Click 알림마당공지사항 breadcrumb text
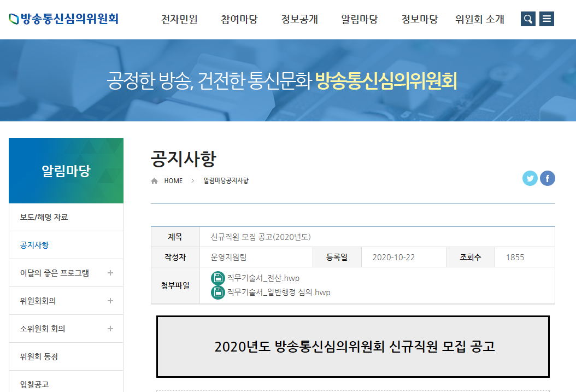This screenshot has width=576, height=392. (226, 181)
